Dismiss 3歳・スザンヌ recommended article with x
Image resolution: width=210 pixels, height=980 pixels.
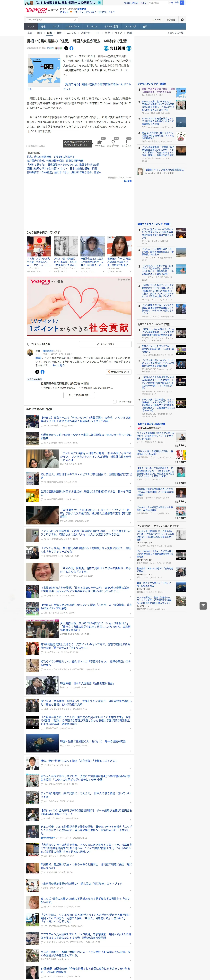50,272
